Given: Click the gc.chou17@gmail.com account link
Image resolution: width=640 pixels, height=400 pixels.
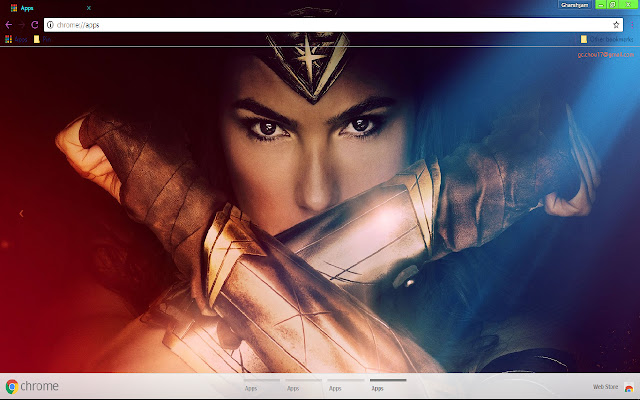Looking at the screenshot, I should click(x=606, y=55).
